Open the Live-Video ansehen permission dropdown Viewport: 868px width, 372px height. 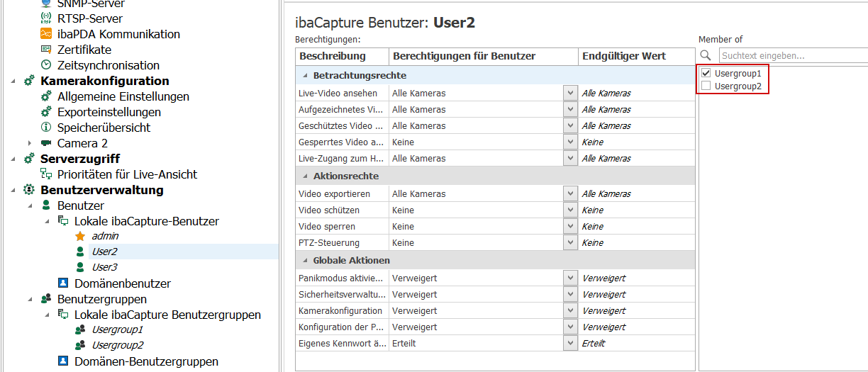tap(571, 93)
